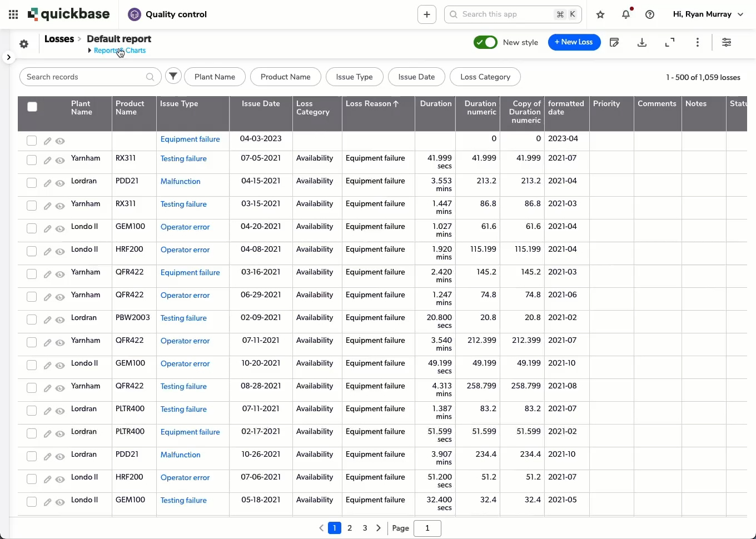Open the report customize sliders icon
756x539 pixels.
pyautogui.click(x=727, y=42)
